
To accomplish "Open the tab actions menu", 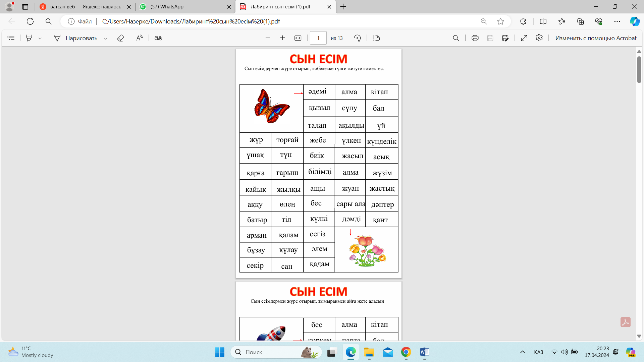I will tap(25, 7).
